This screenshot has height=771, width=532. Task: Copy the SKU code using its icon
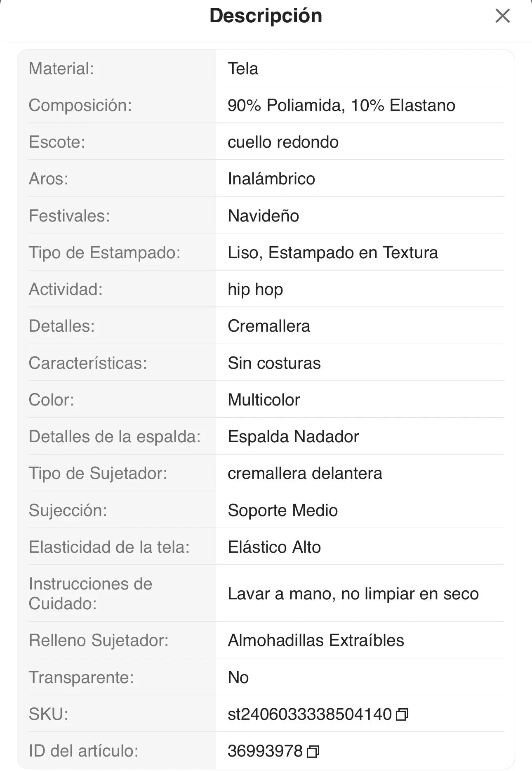402,714
